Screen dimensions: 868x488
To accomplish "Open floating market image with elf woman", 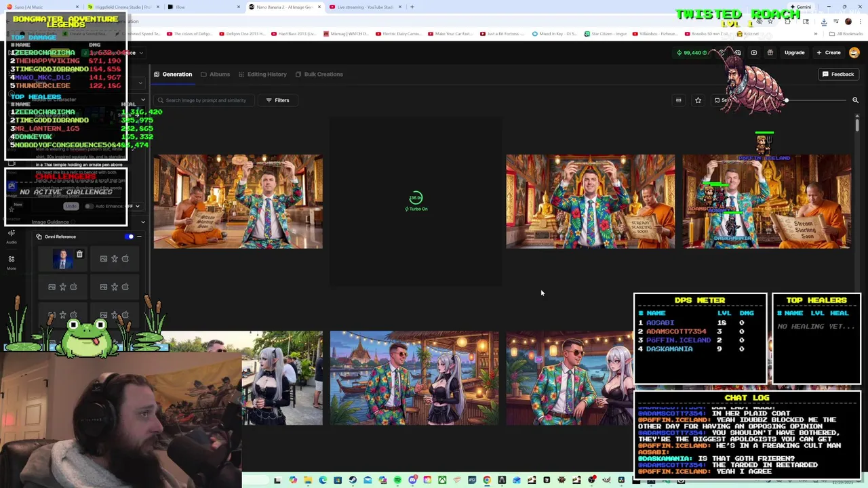I will point(414,378).
